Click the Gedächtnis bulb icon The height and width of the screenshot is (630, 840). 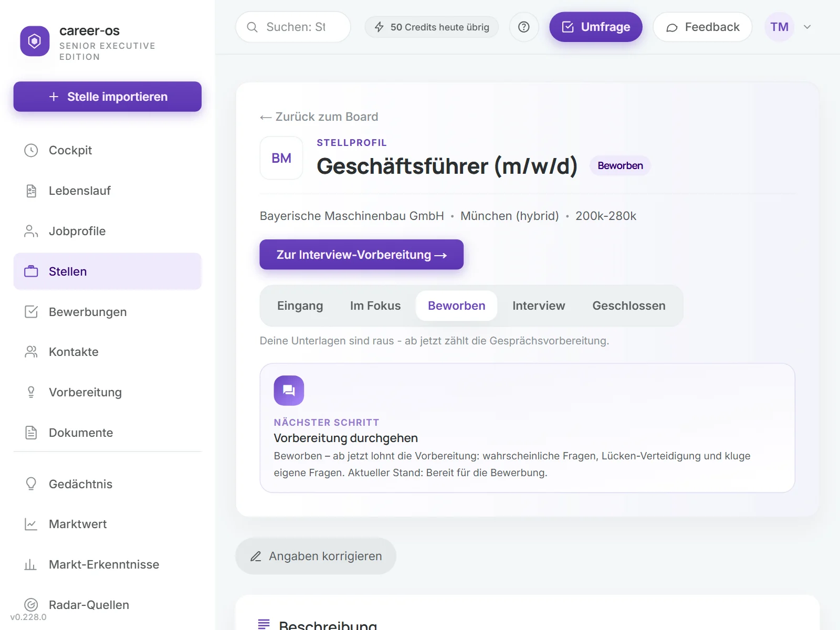31,484
